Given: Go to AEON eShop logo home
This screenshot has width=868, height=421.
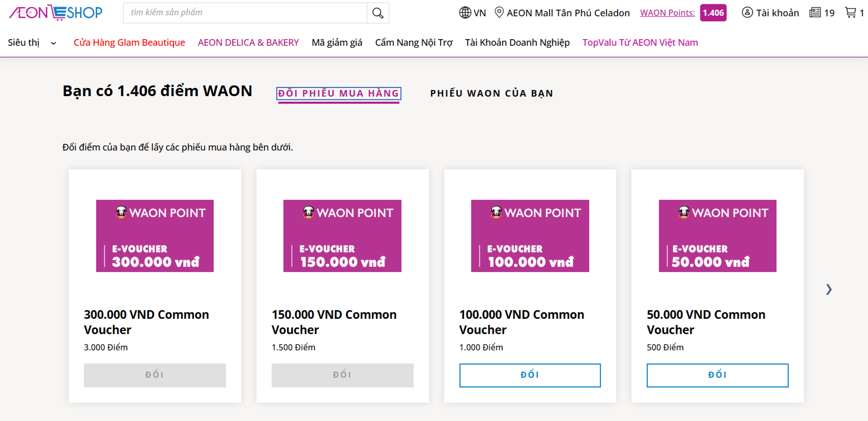Looking at the screenshot, I should (56, 13).
